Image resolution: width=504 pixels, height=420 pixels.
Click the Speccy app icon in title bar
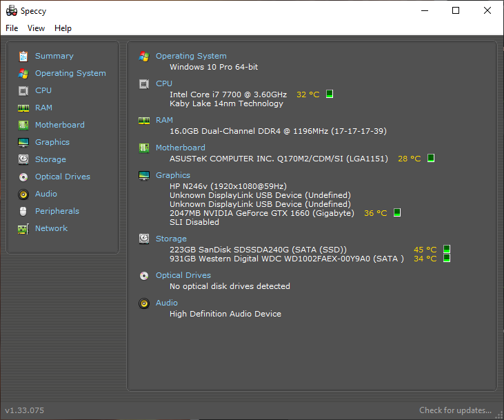[x=12, y=10]
